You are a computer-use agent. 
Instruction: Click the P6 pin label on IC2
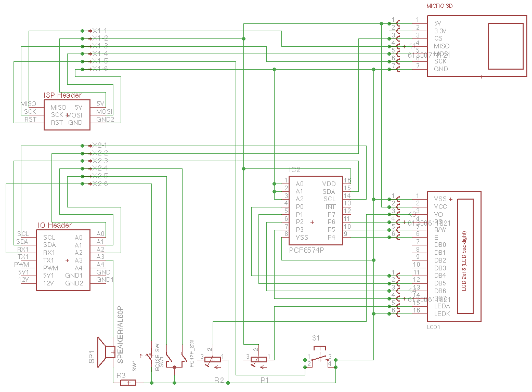pyautogui.click(x=331, y=222)
